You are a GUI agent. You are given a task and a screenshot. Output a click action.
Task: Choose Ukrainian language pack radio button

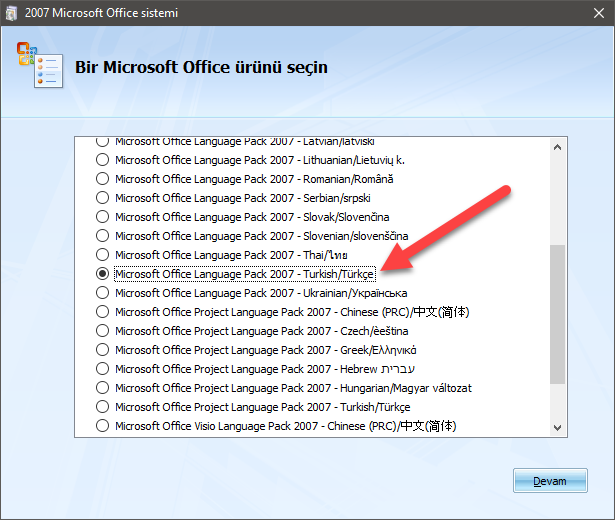(102, 293)
